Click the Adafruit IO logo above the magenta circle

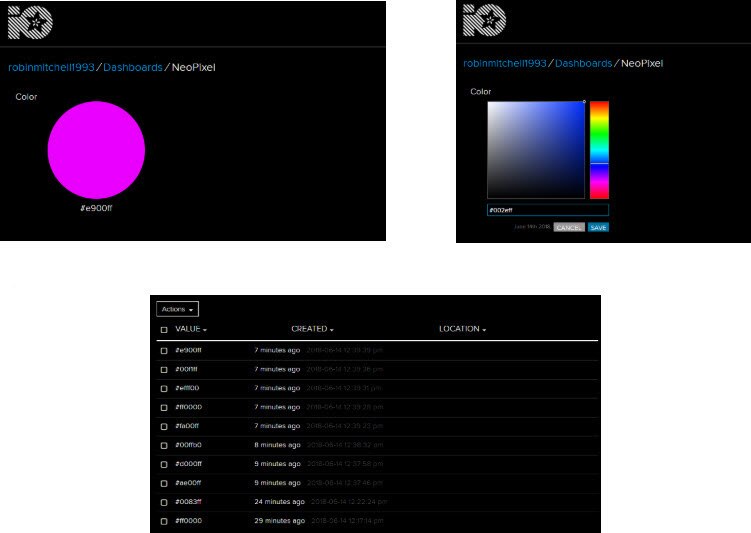click(27, 21)
